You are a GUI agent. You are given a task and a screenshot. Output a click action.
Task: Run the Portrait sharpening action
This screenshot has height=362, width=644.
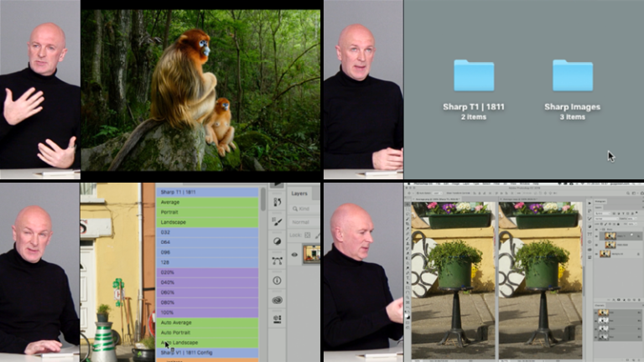pos(207,211)
